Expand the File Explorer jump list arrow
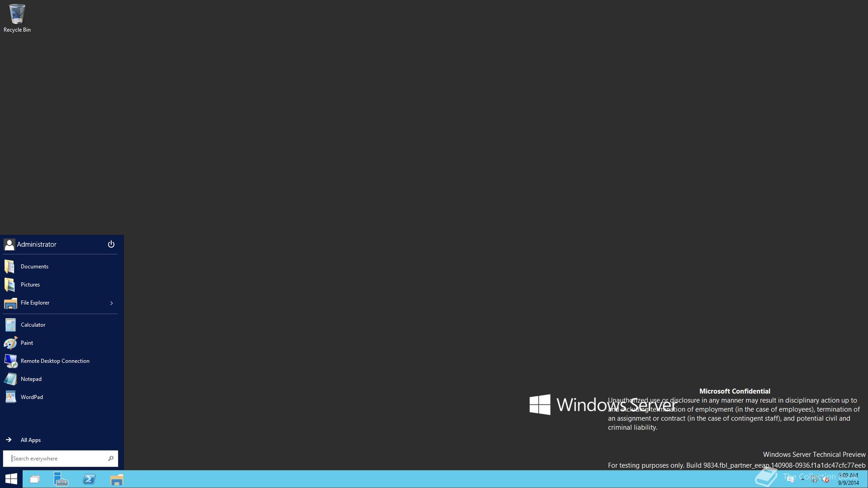868x488 pixels. point(112,303)
